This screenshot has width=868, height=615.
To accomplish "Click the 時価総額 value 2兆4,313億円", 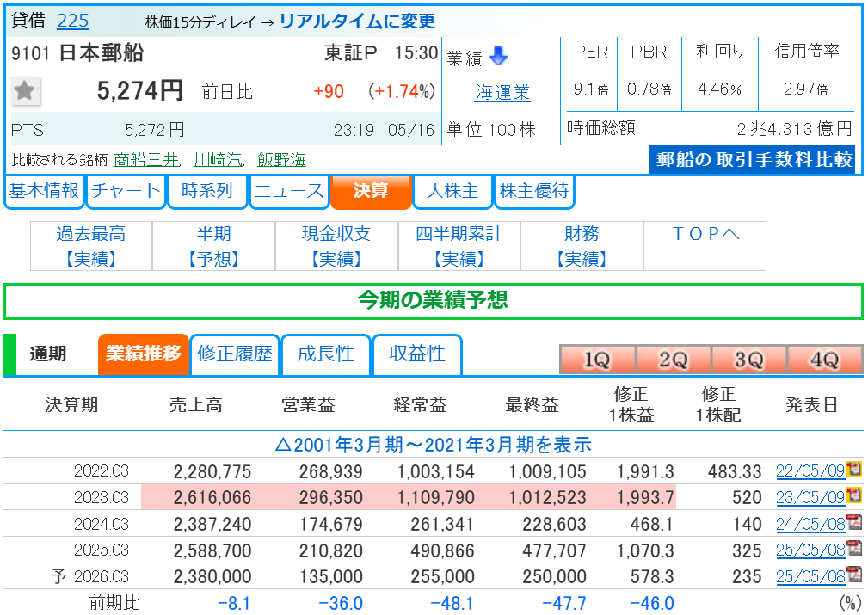I will [794, 129].
